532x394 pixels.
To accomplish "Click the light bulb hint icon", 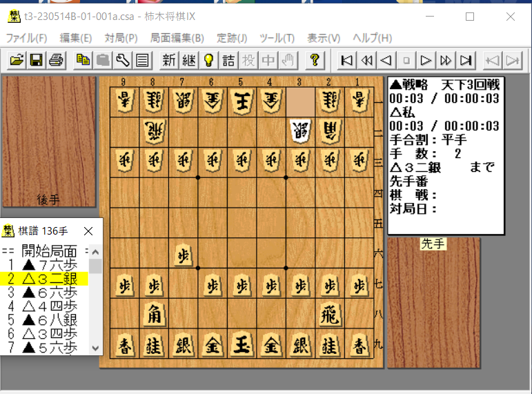I will 208,60.
